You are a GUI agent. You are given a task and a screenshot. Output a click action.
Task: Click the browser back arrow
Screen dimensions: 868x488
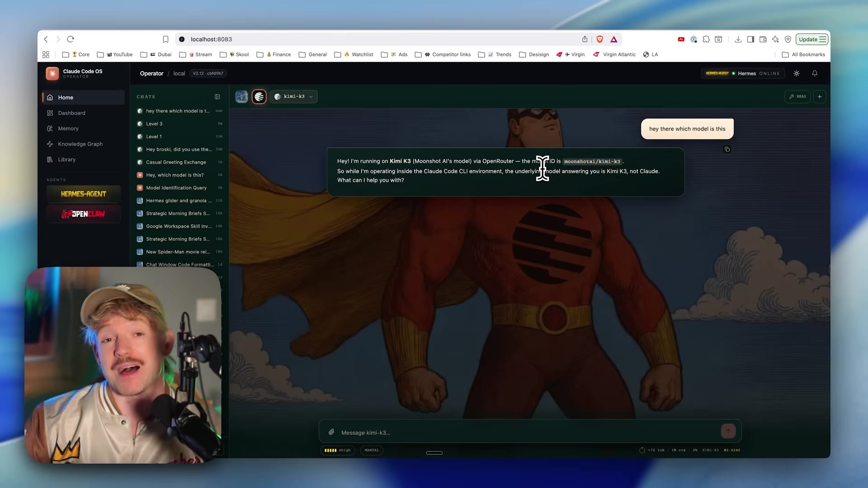(46, 39)
